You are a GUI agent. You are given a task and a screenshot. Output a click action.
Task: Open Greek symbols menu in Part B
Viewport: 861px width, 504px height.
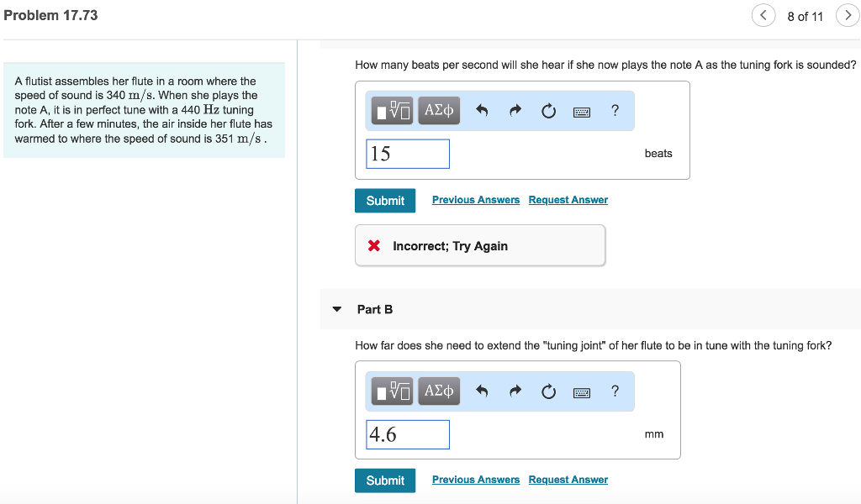pos(439,391)
